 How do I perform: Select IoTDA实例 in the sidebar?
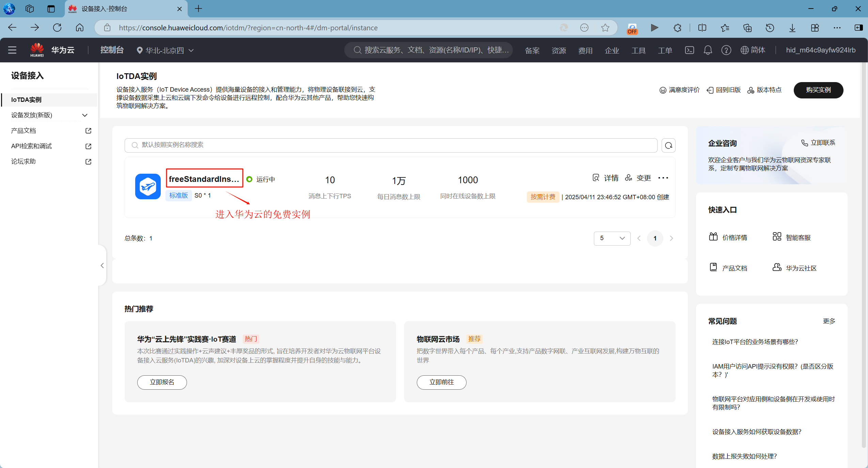(27, 100)
